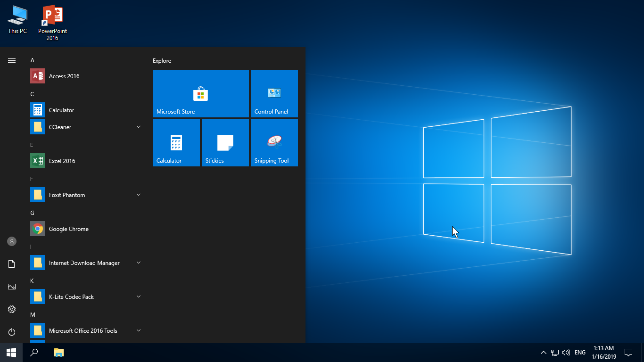Click the Foxit Phantom folder icon
Screen dimensions: 644x362
coord(38,195)
